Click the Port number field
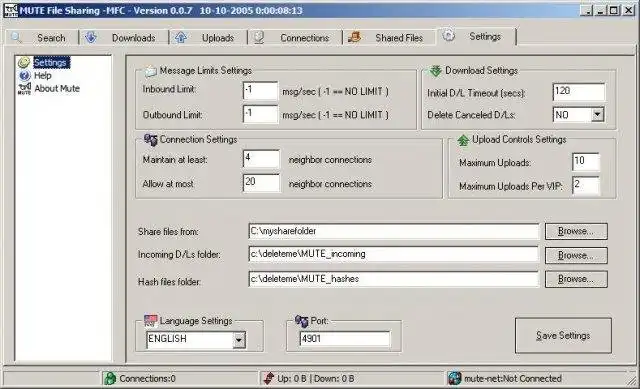This screenshot has height=389, width=640. 345,339
